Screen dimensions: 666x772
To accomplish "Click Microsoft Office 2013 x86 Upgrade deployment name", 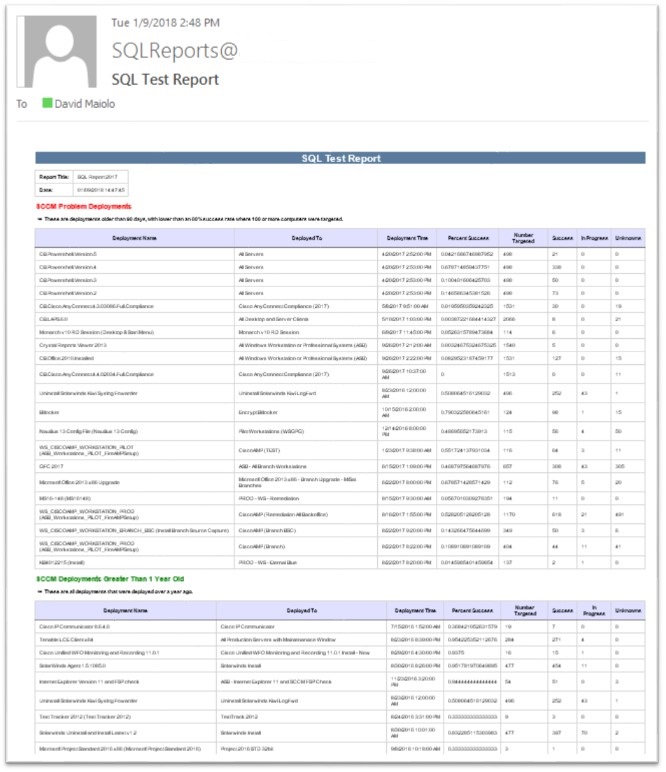I will coord(79,482).
